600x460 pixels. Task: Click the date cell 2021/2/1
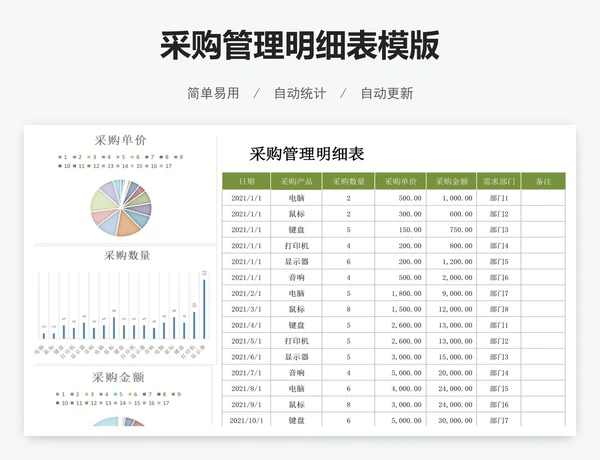pyautogui.click(x=246, y=294)
